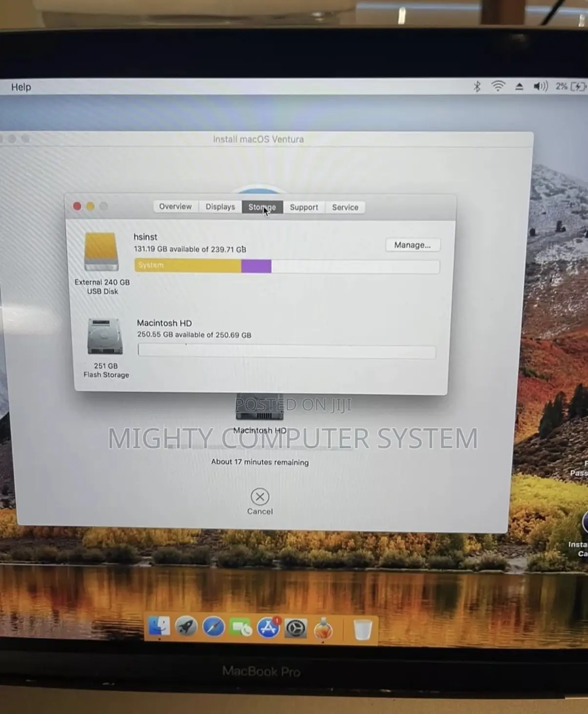588x714 pixels.
Task: Click the eject icon in menu bar
Action: pos(519,86)
